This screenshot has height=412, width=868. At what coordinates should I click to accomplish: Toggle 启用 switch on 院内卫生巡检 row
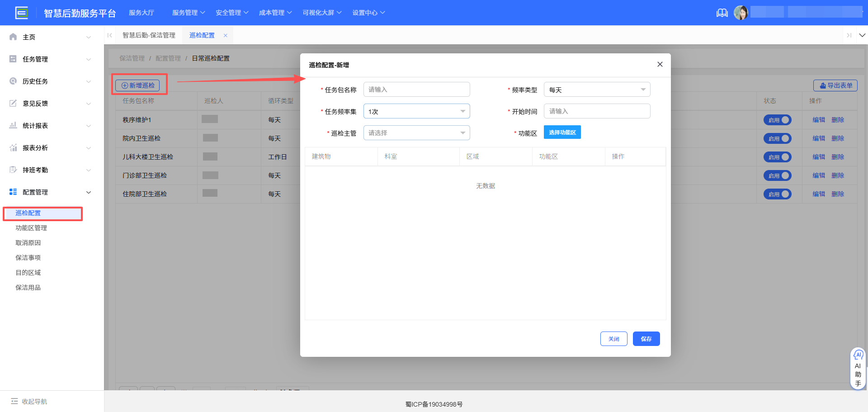click(x=777, y=138)
